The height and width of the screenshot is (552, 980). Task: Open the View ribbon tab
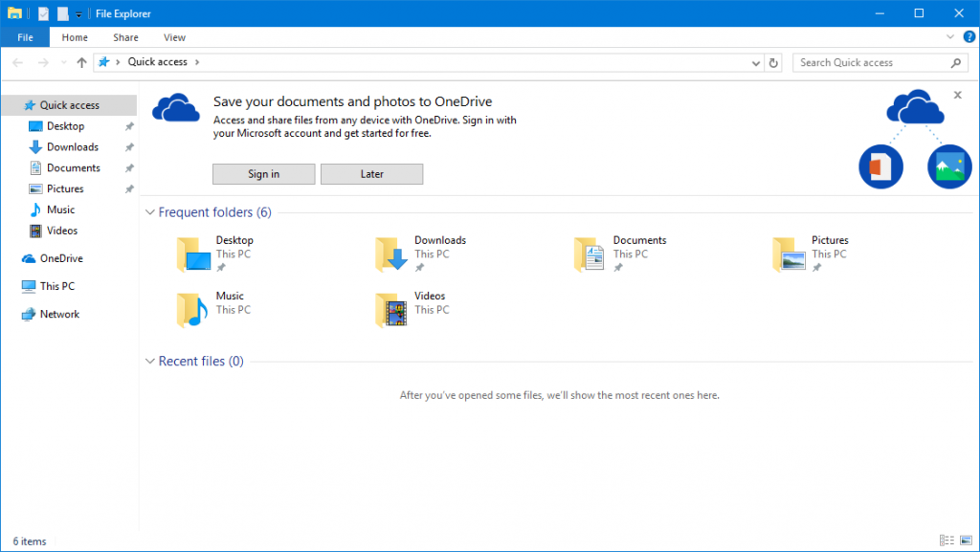(173, 37)
